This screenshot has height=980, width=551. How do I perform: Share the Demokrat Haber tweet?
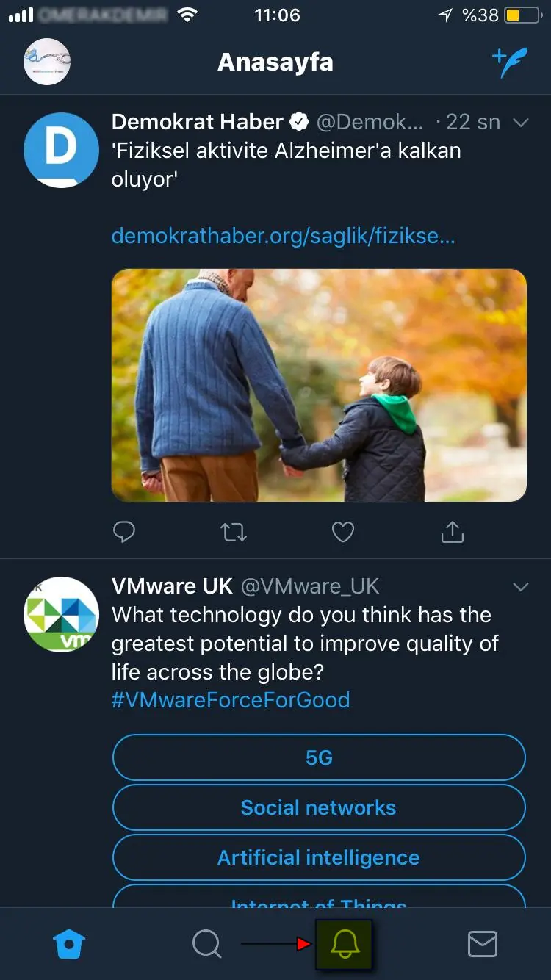tap(453, 532)
